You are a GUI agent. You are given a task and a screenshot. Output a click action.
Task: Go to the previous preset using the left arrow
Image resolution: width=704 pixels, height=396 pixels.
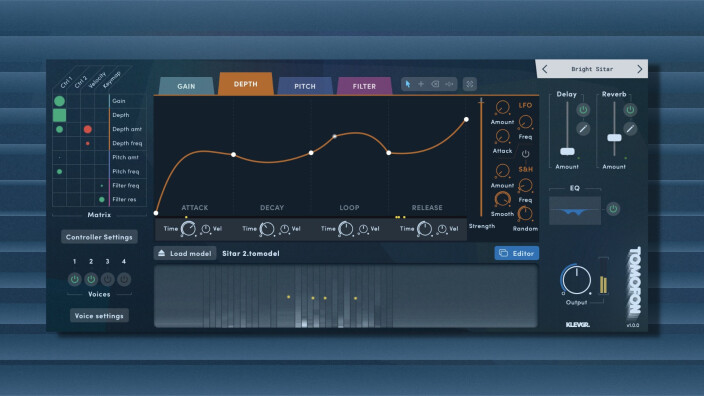pos(545,69)
